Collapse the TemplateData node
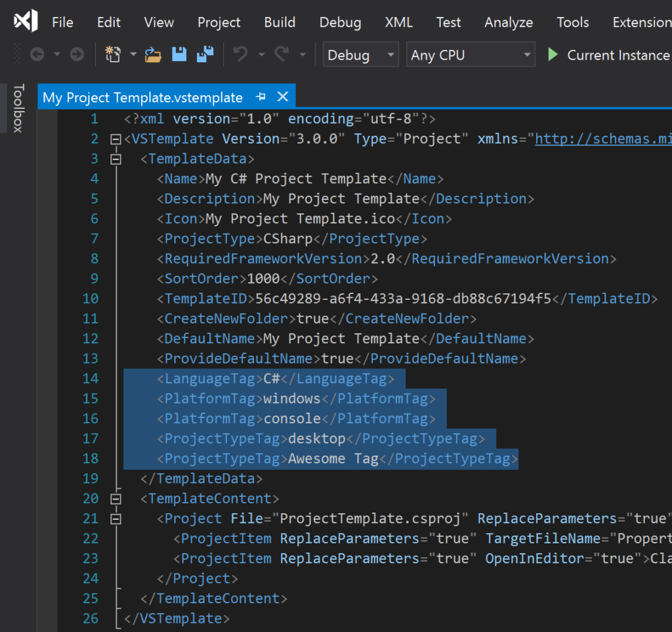 click(115, 158)
